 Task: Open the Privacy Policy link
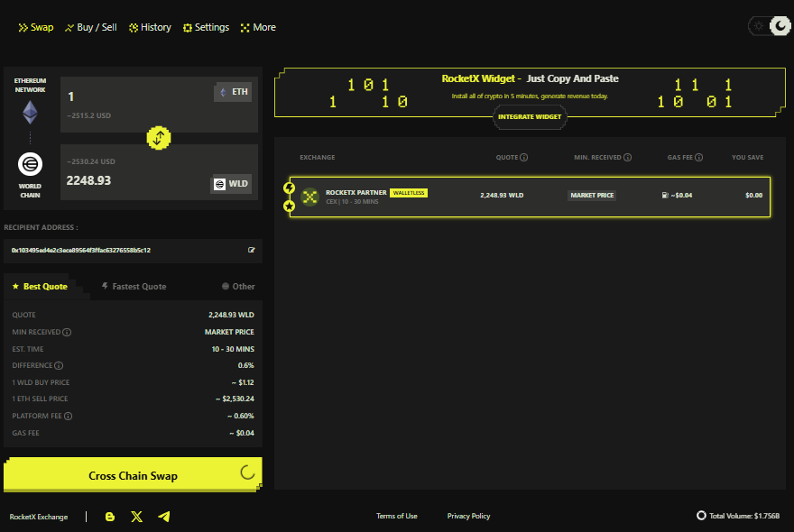pos(469,517)
